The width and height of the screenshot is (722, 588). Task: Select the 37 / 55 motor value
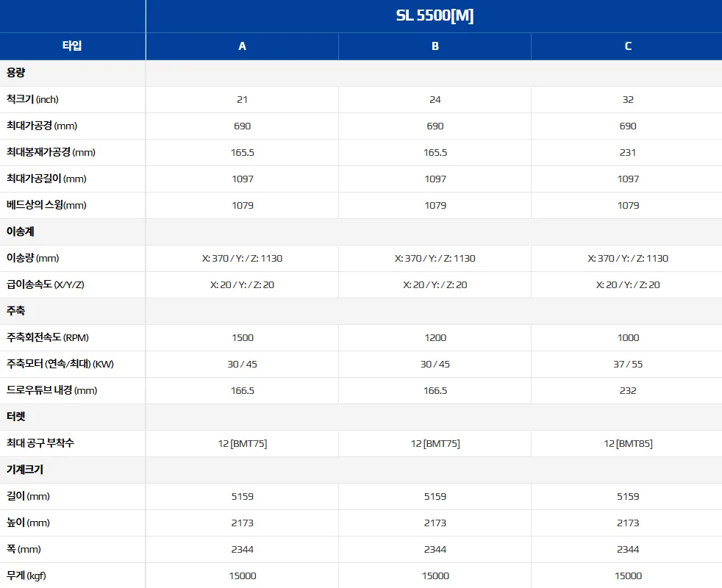[x=628, y=365]
